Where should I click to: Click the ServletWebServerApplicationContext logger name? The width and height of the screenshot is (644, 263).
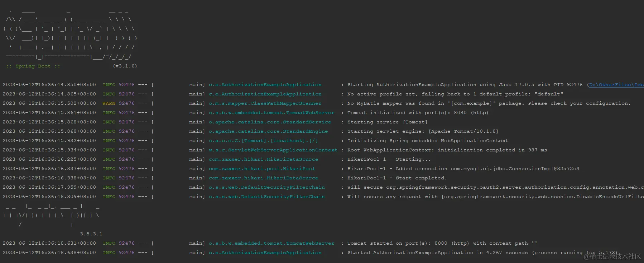(273, 150)
